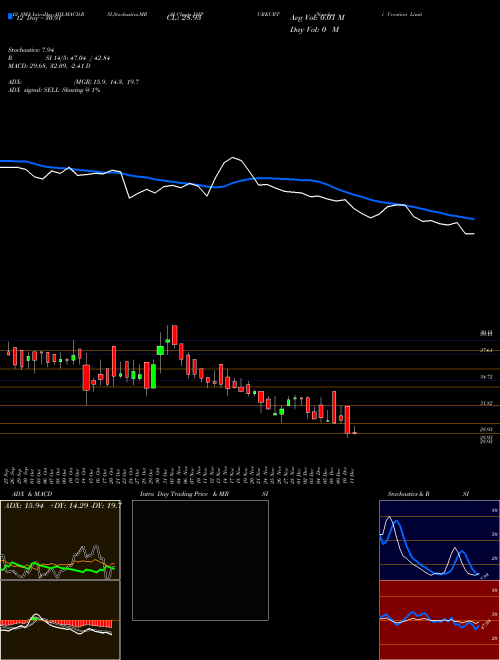Click the 'Intra Day Trading Price & MR' title
The image size is (500, 660).
(x=184, y=494)
